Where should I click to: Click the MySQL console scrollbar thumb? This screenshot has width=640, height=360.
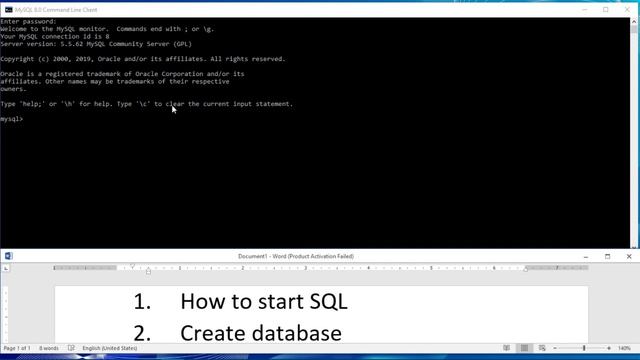point(634,29)
